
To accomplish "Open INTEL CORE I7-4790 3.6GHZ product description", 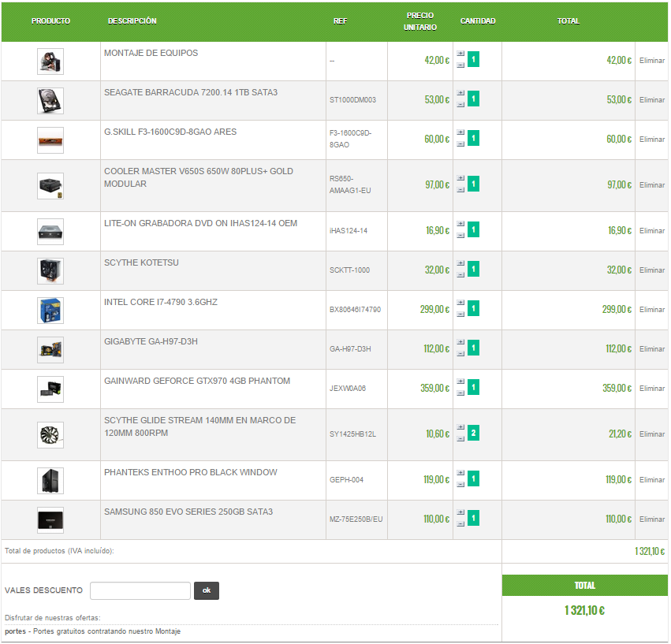I will coord(161,302).
